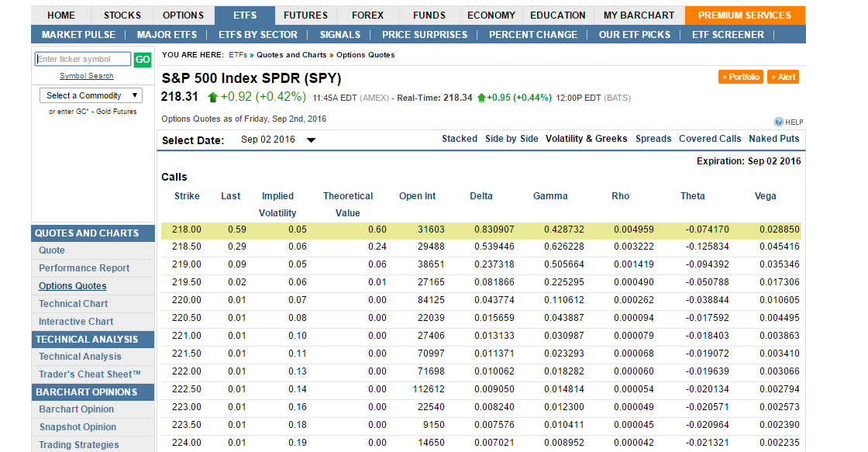Image resolution: width=868 pixels, height=452 pixels.
Task: Open the Trading Strategies sidebar link
Action: [78, 444]
